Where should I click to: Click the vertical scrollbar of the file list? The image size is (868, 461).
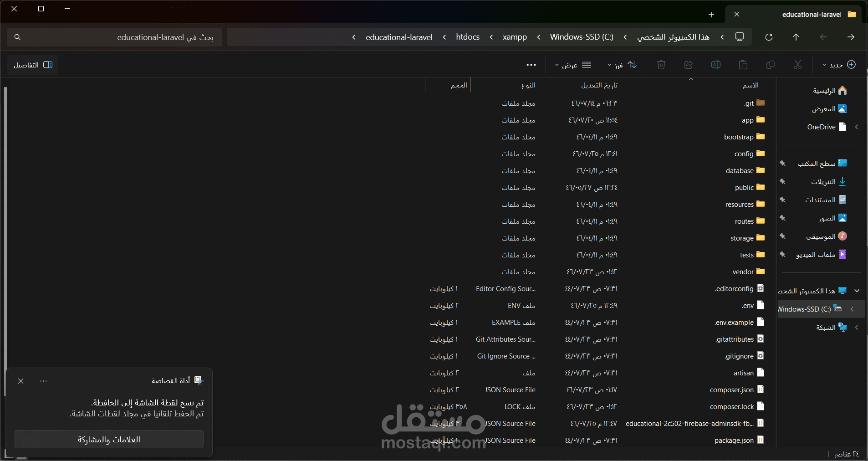tap(5, 241)
